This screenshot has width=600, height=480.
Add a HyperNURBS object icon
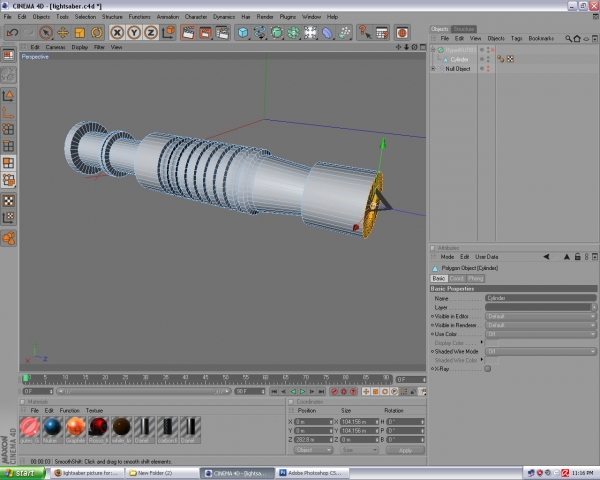pyautogui.click(x=277, y=33)
